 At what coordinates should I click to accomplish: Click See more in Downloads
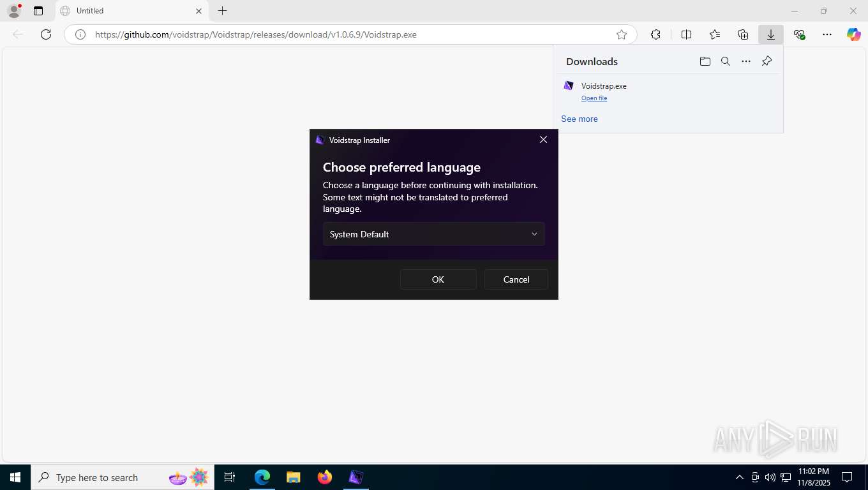click(x=580, y=119)
